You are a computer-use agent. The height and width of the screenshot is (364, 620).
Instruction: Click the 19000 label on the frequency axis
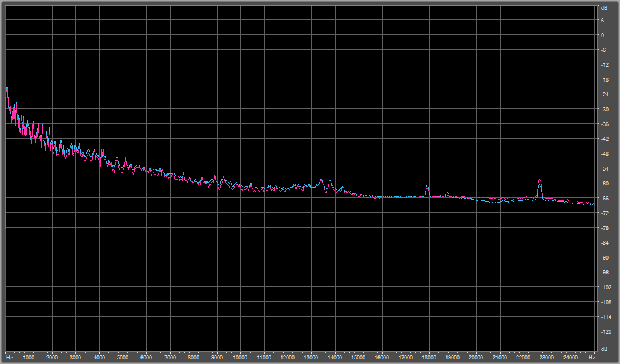453,357
